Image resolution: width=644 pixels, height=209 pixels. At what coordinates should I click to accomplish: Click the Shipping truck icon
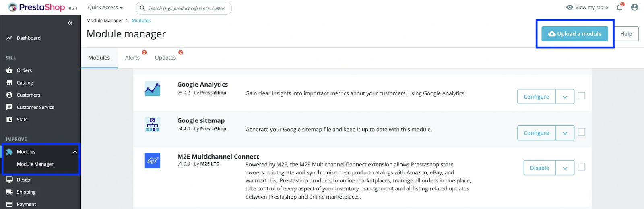point(10,192)
